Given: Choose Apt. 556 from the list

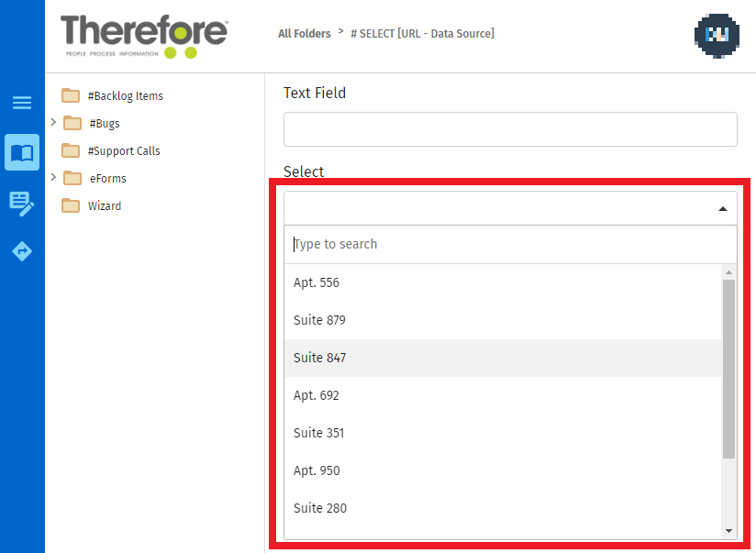Looking at the screenshot, I should coord(317,282).
